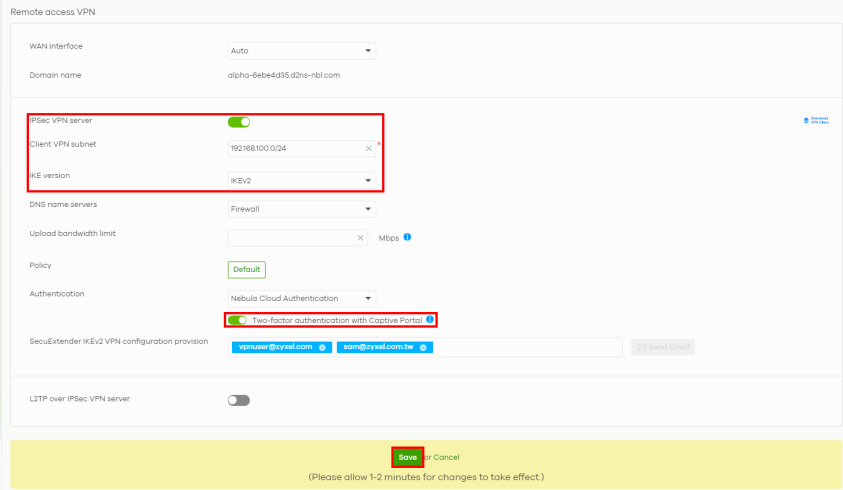Click info icon for Two-factor authentication

tap(430, 320)
